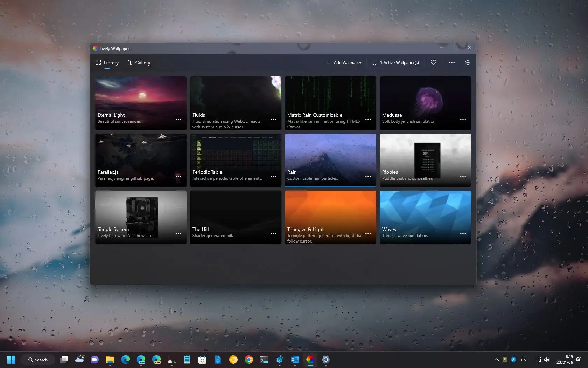Click the ENG language indicator
Screen dimensions: 588x368
[525, 360]
